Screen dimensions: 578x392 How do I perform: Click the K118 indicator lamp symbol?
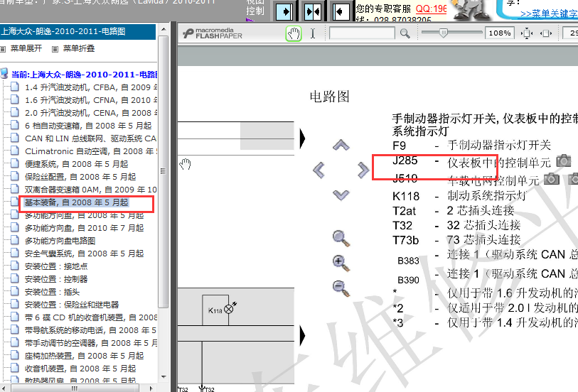tap(229, 309)
